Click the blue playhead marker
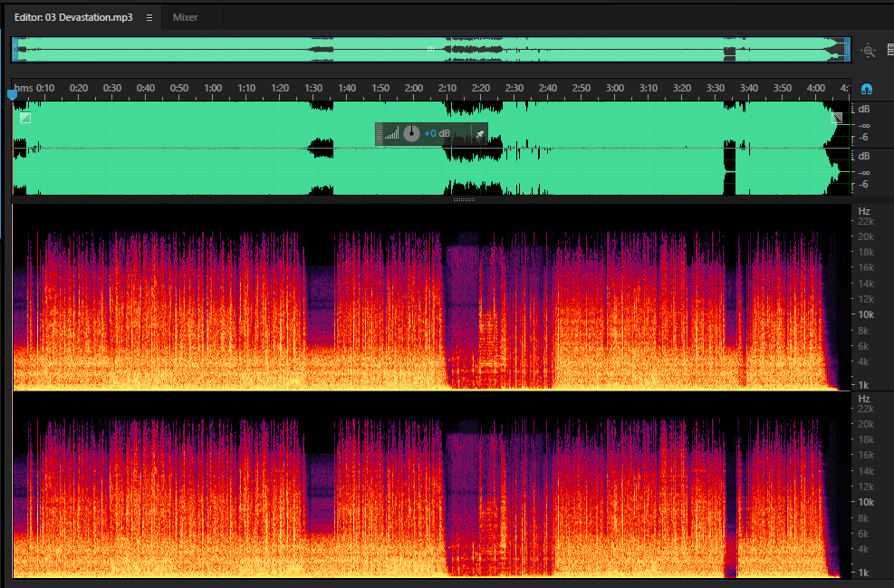Viewport: 894px width, 588px height. pyautogui.click(x=12, y=94)
